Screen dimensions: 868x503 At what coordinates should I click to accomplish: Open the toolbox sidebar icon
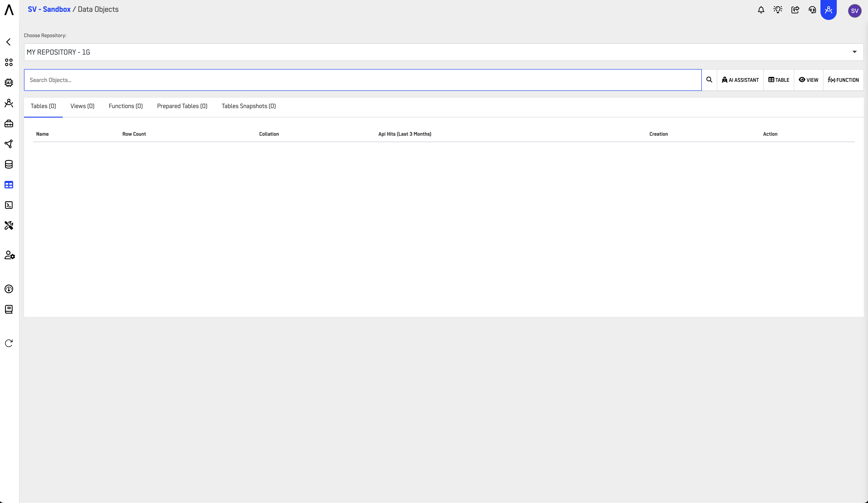(x=9, y=123)
